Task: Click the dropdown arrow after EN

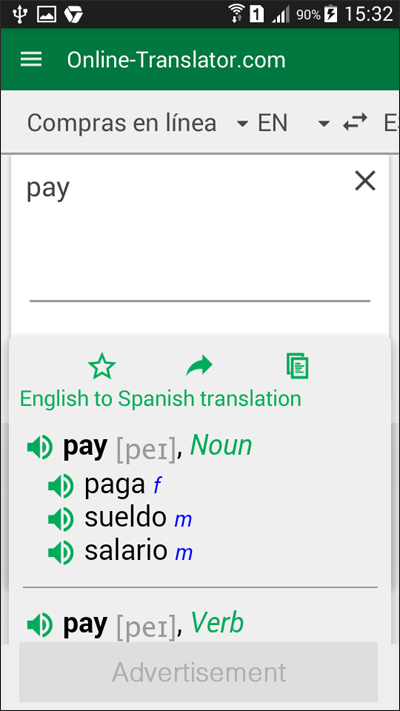Action: click(x=323, y=123)
